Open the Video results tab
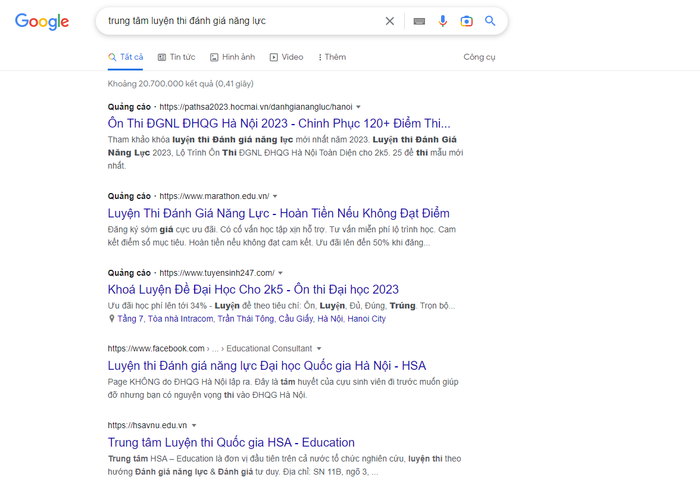The image size is (700, 495). (286, 57)
